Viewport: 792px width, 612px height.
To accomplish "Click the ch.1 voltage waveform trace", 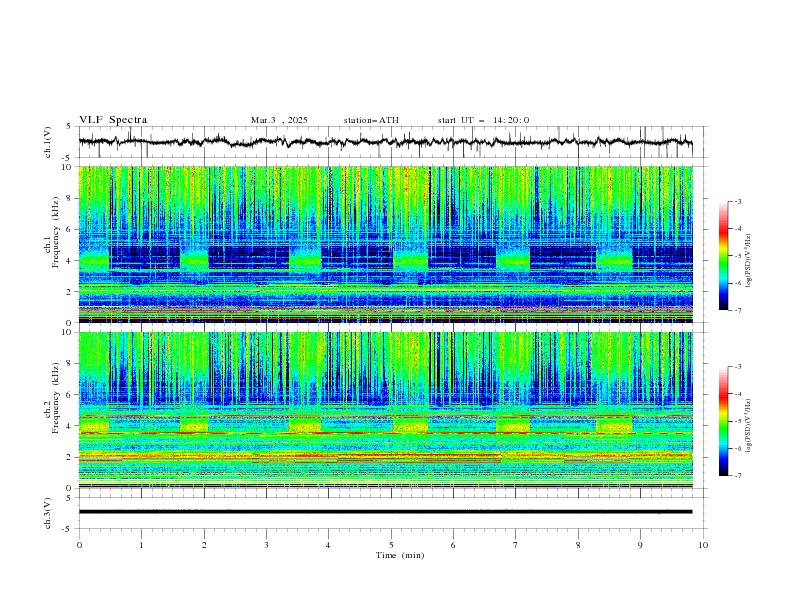I will click(x=385, y=142).
